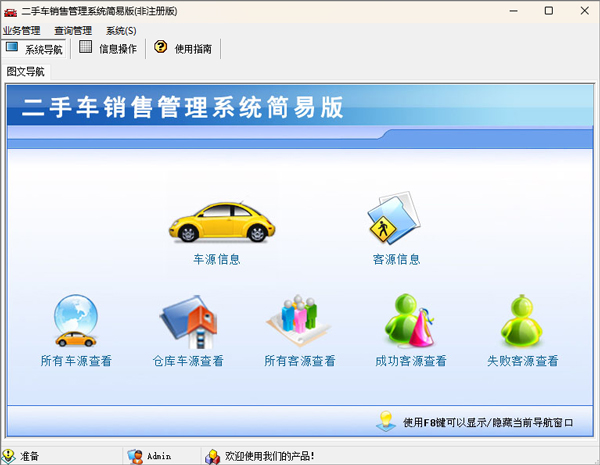Click the 客源信息 link text
This screenshot has width=600, height=465.
pos(396,259)
